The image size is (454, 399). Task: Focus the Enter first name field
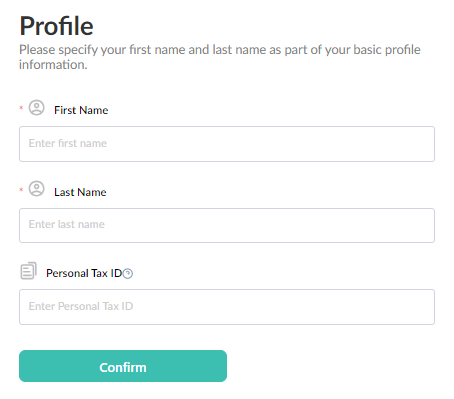[227, 144]
